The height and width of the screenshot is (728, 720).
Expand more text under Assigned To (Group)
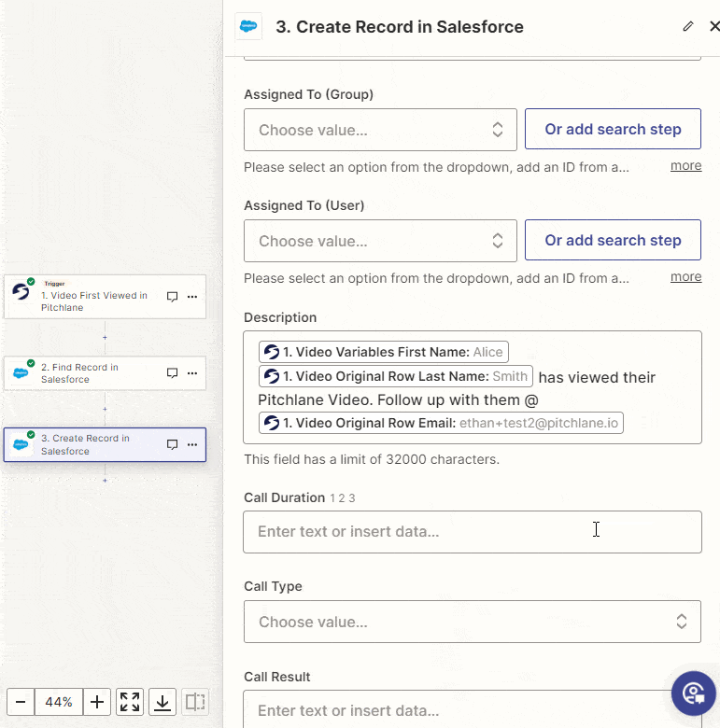pyautogui.click(x=685, y=165)
